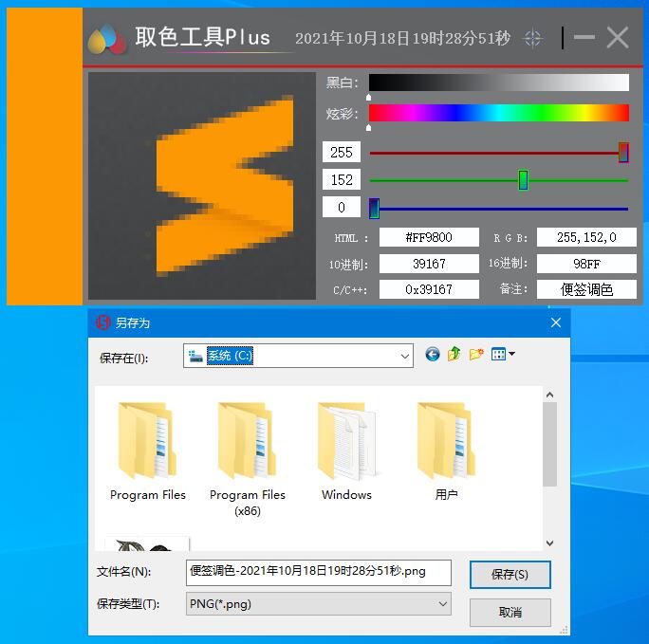Create a new folder in save dialog

(x=476, y=354)
